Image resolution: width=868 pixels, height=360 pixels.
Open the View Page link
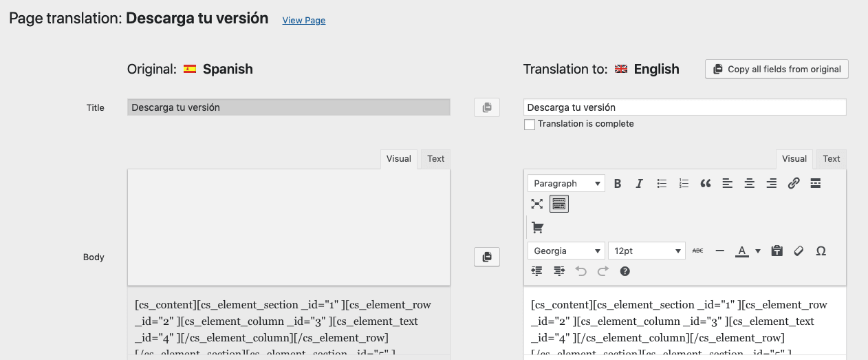pyautogui.click(x=304, y=21)
